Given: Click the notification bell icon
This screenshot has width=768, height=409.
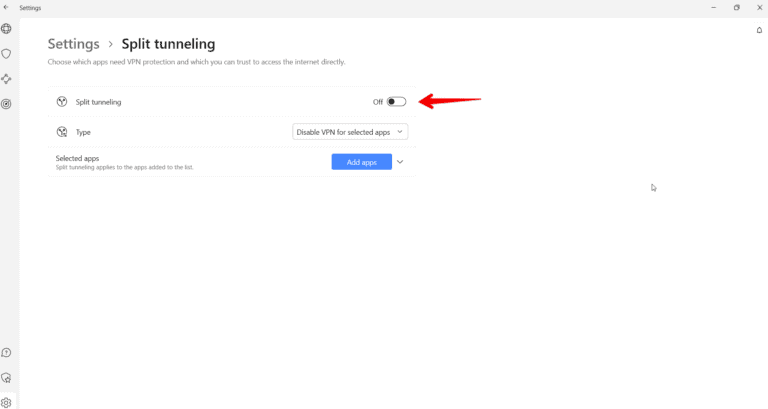Looking at the screenshot, I should click(759, 30).
